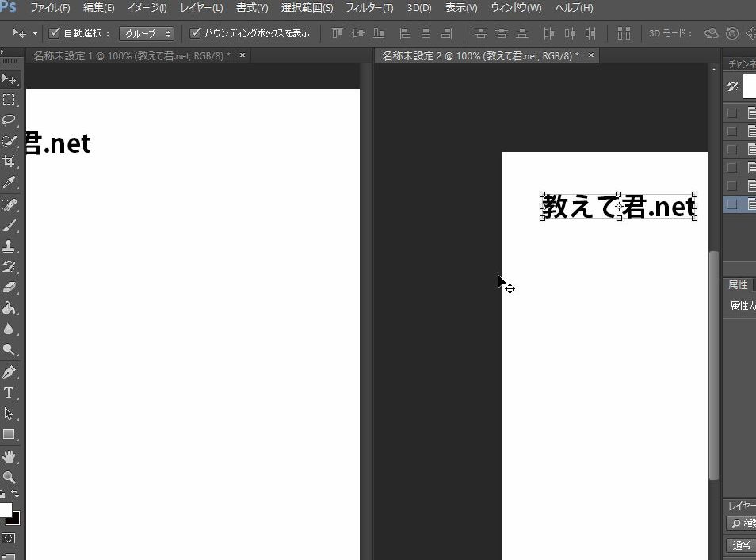Select the Spot Healing Brush tool
The image size is (756, 560).
(x=9, y=205)
